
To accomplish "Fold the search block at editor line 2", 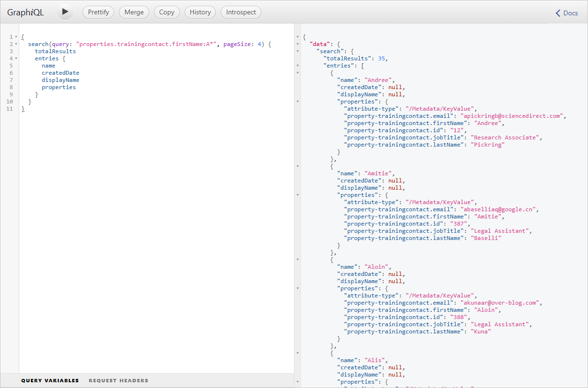I will 16,44.
